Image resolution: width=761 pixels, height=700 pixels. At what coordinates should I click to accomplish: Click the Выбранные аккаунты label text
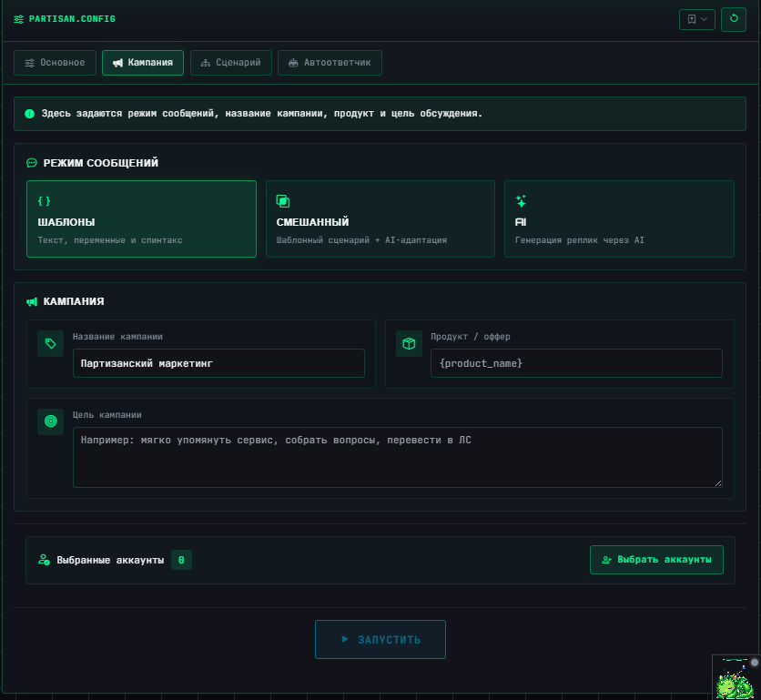coord(110,560)
